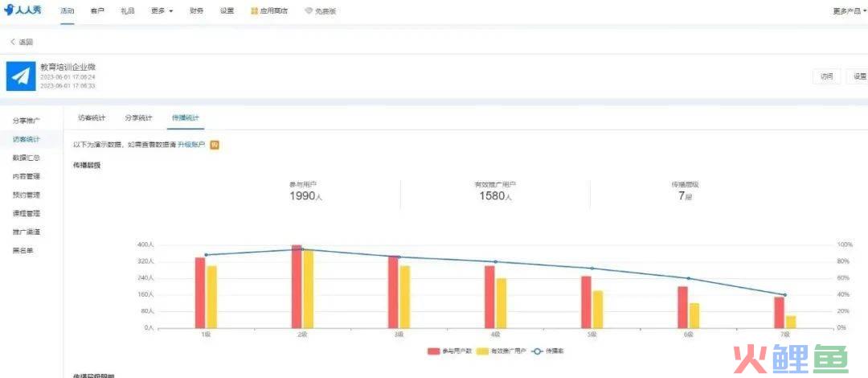Open the 活动 top navigation tab
868x378 pixels.
click(68, 11)
